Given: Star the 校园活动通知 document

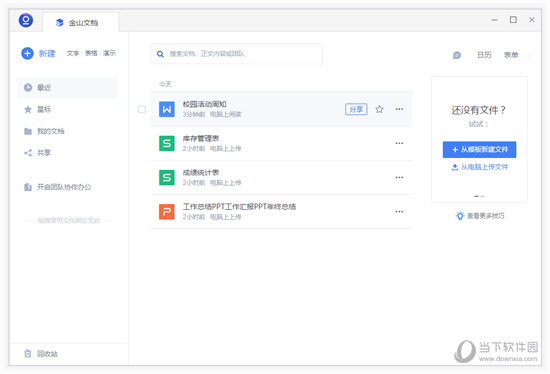Looking at the screenshot, I should point(379,109).
